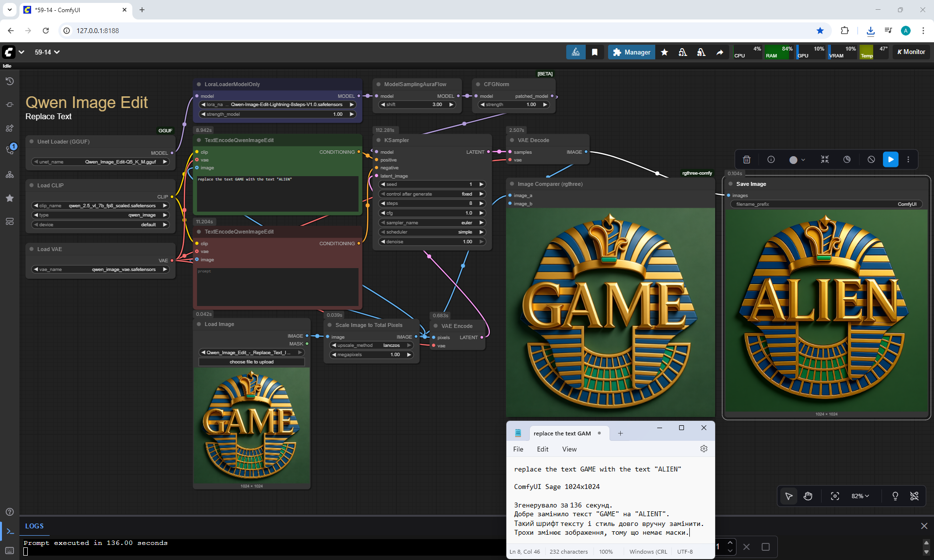The image size is (934, 560).
Task: Run the selected node with the blue play button
Action: click(890, 160)
